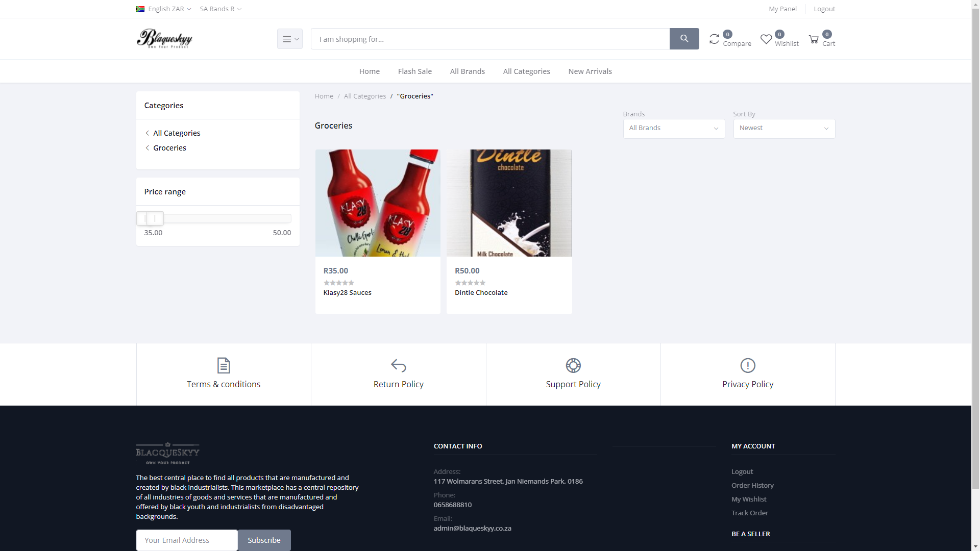This screenshot has width=980, height=551.
Task: Click the price range minimum handle
Action: tap(142, 218)
